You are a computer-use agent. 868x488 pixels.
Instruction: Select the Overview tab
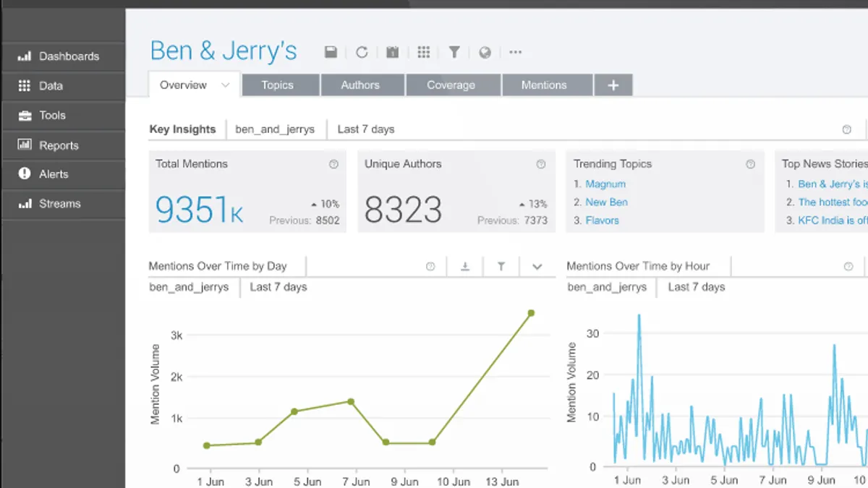pos(194,85)
